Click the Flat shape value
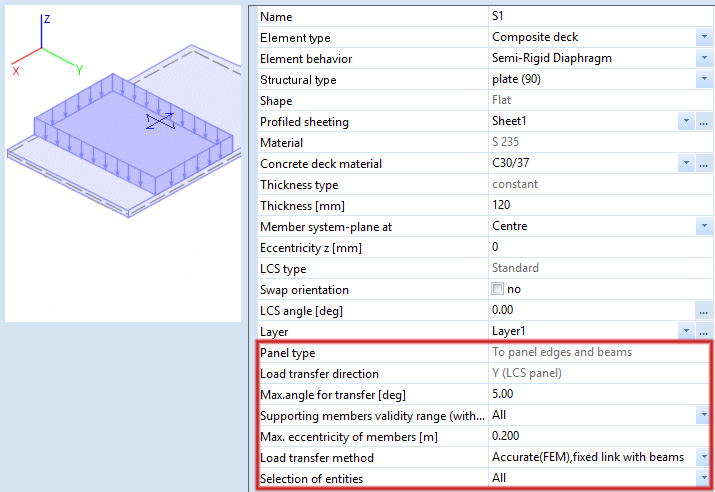Screen dimensions: 715x492 coord(501,100)
